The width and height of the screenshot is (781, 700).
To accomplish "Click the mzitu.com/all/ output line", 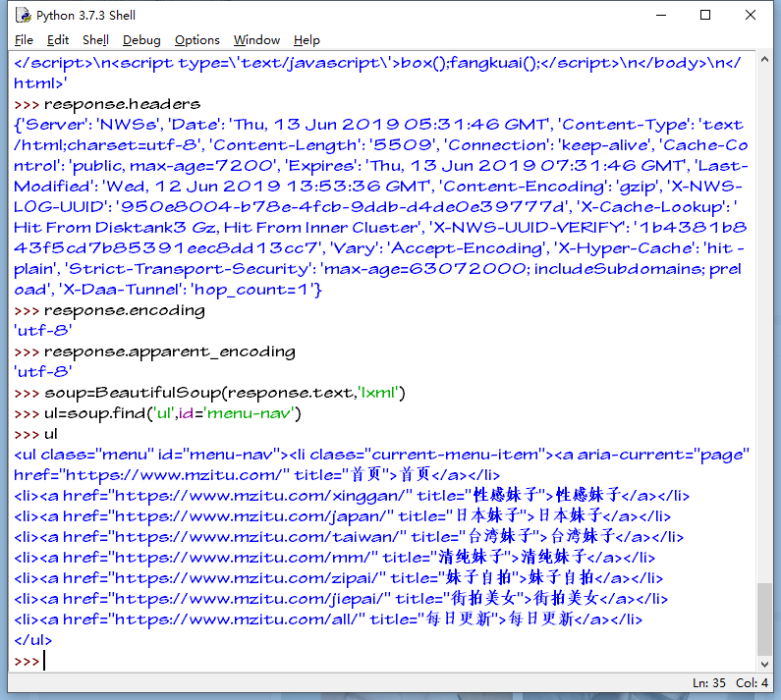I will pyautogui.click(x=328, y=619).
